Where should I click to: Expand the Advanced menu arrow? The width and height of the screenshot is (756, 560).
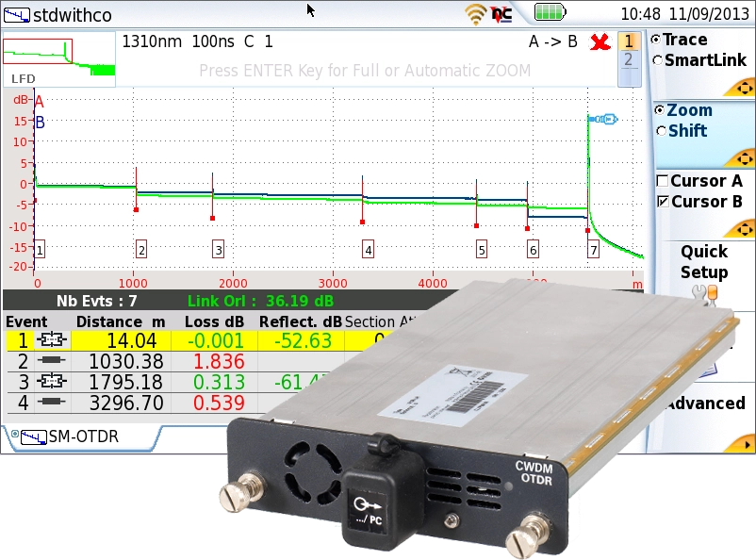point(746,445)
